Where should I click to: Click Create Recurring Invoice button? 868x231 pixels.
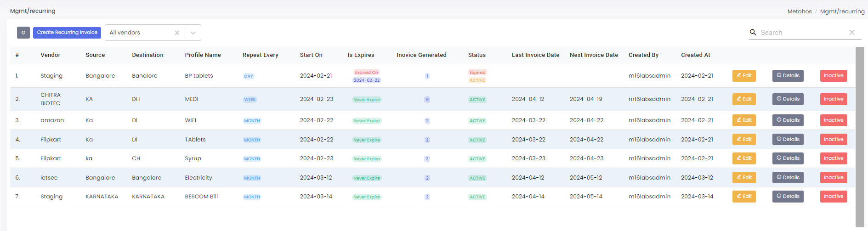click(67, 33)
